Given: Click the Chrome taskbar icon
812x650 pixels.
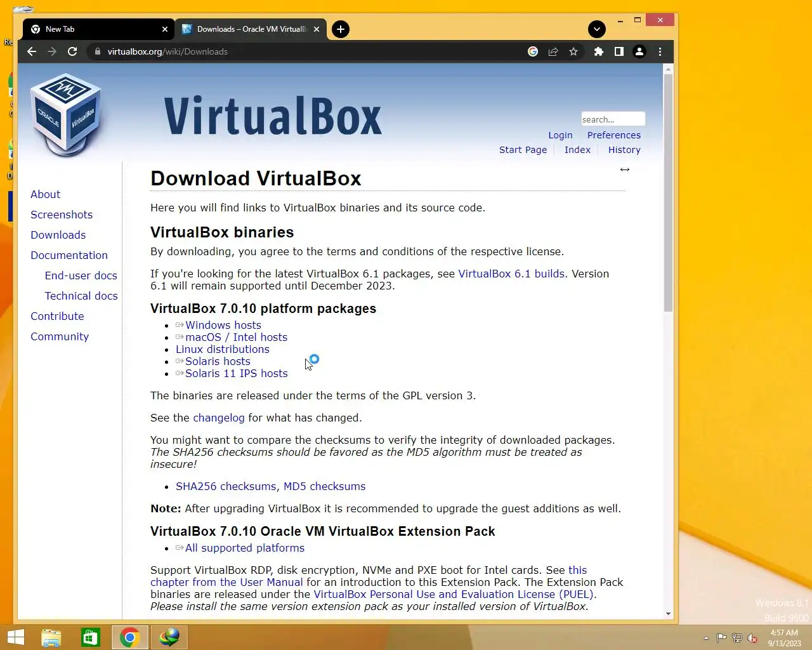Looking at the screenshot, I should (x=130, y=637).
